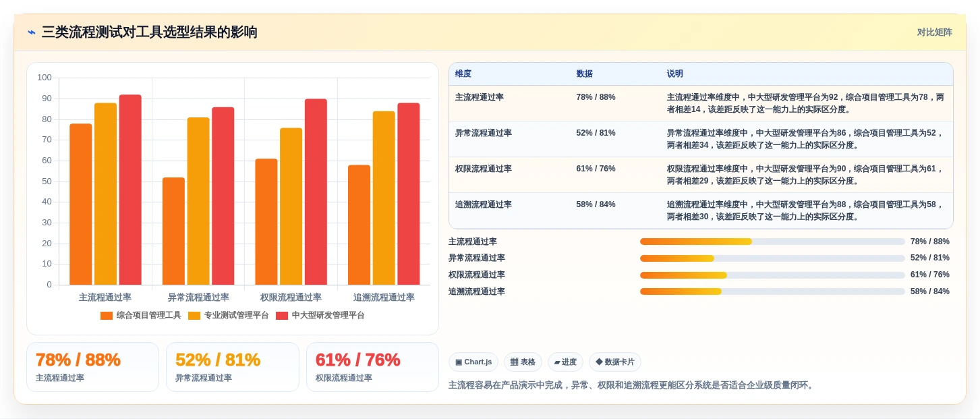Click dark orange bar for 主流程通过率
The image size is (980, 419).
click(x=81, y=204)
